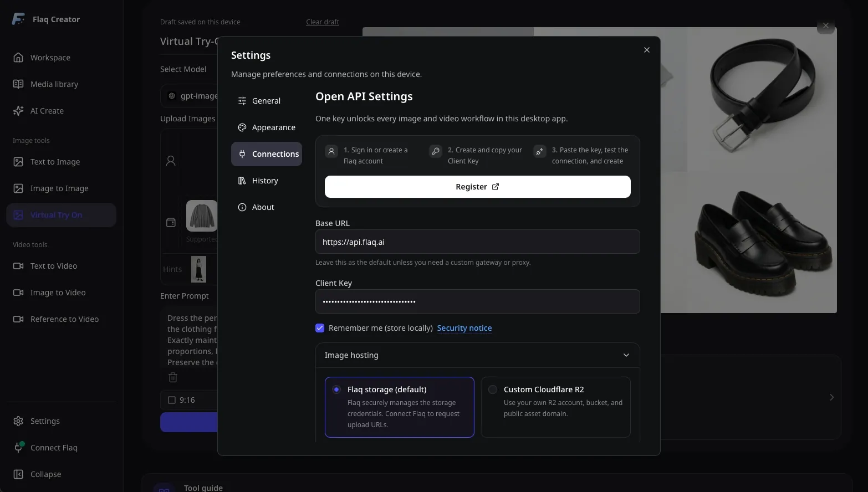Click the Register button
Viewport: 868px width, 492px height.
pos(478,187)
